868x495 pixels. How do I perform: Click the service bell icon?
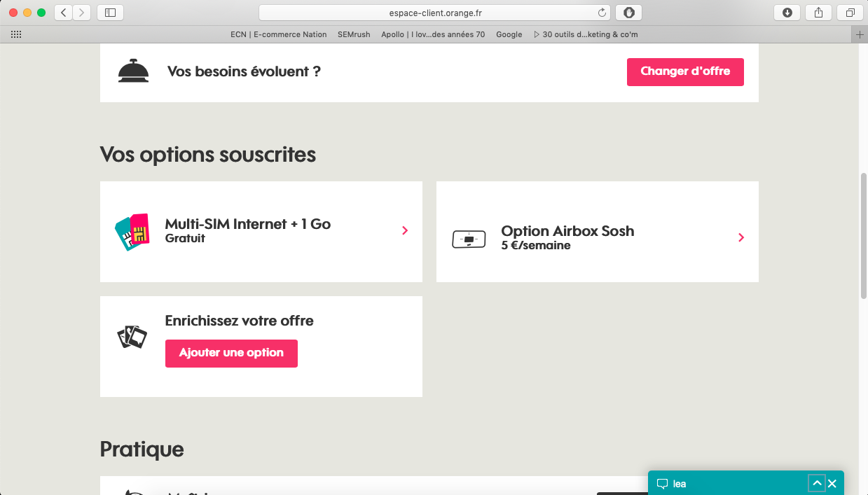tap(132, 71)
